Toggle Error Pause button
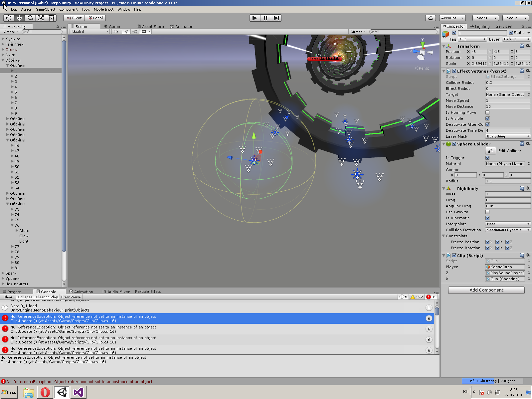532x399 pixels. 71,297
